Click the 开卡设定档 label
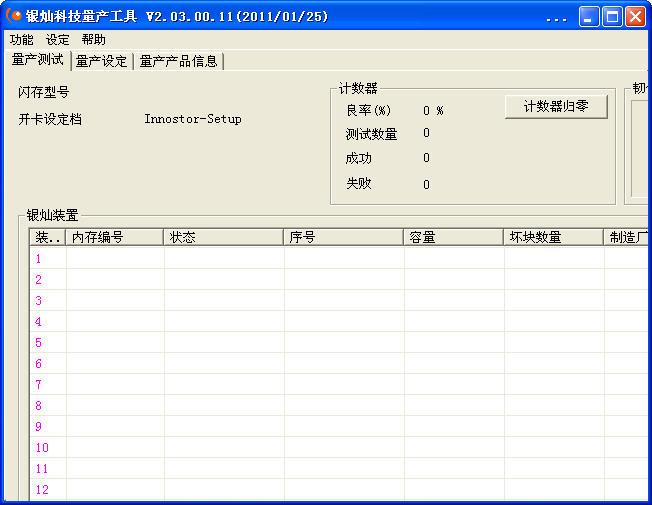The width and height of the screenshot is (652, 505). point(50,119)
